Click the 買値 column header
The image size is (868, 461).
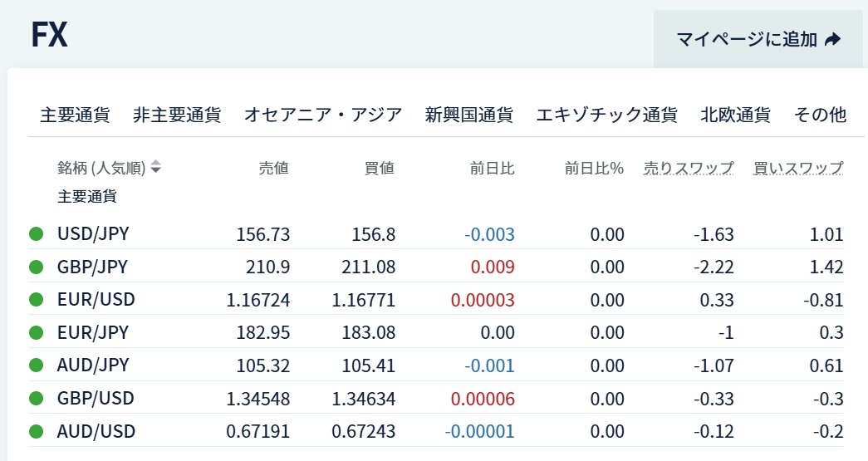click(380, 168)
